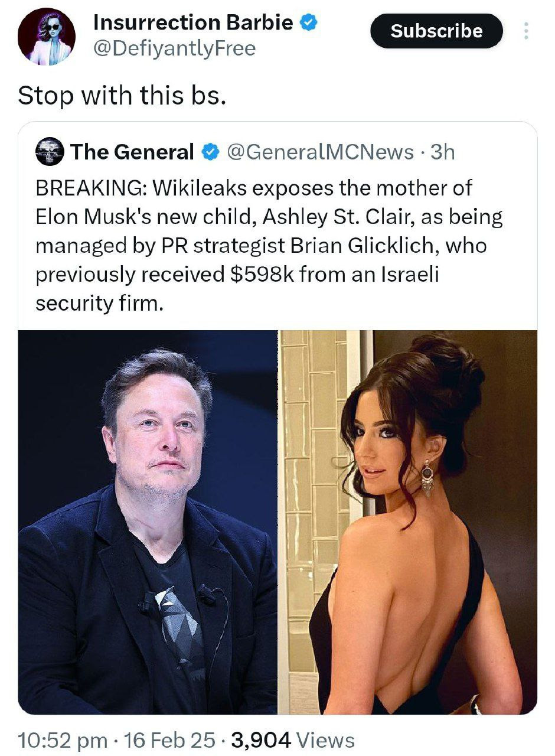The height and width of the screenshot is (756, 555).
Task: Select the "Stop with this bs." text
Action: (122, 94)
